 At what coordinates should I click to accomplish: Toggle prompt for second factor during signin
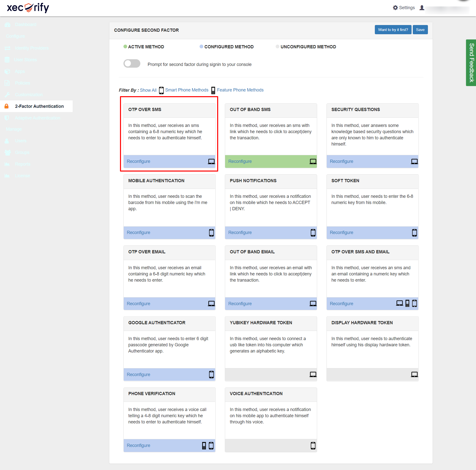(131, 64)
